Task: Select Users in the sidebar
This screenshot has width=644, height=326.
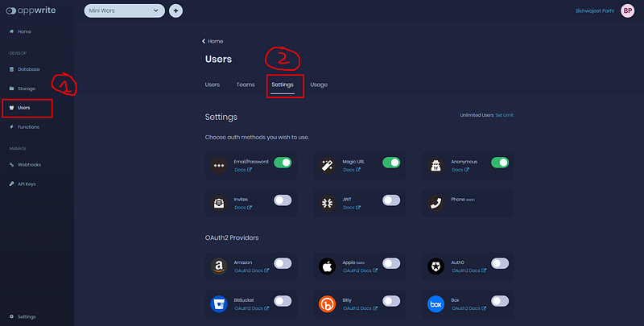Action: point(19,108)
